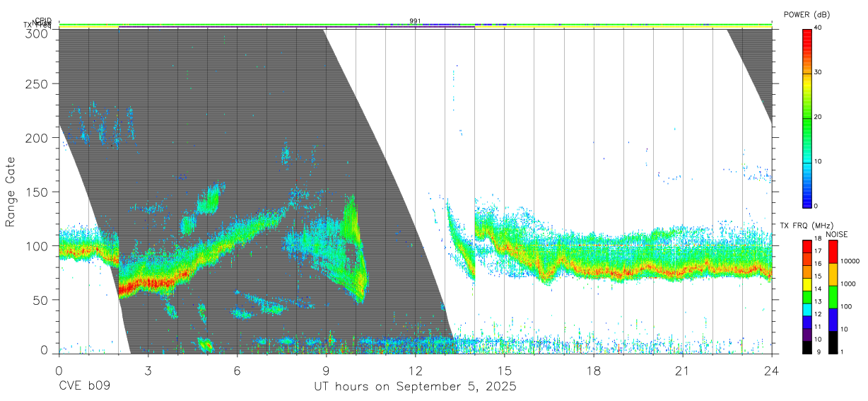Viewport: 868px width, 401px height.
Task: Click the 6 tick on UT hours axis
Action: [237, 371]
